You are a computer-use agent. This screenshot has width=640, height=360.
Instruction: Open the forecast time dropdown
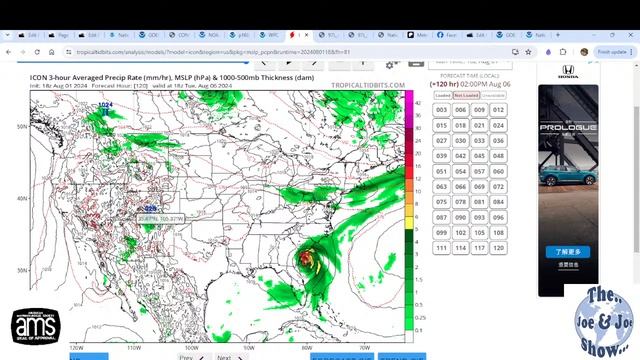[470, 63]
